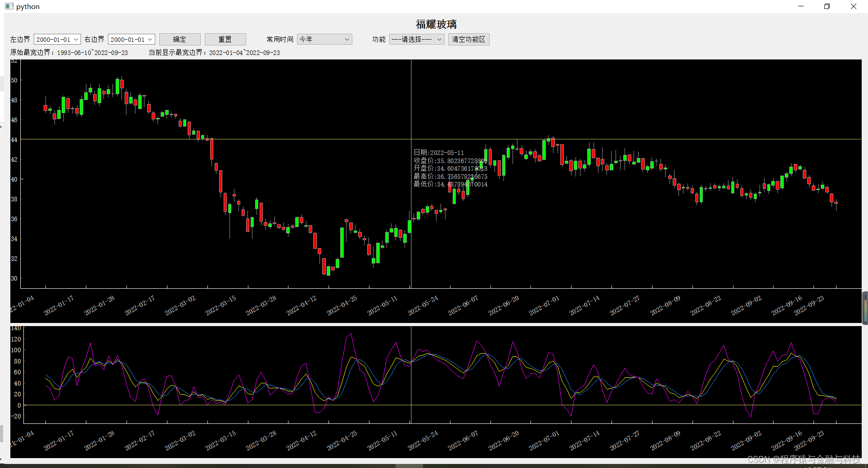
Task: Click the 清空功能区 button
Action: 468,40
